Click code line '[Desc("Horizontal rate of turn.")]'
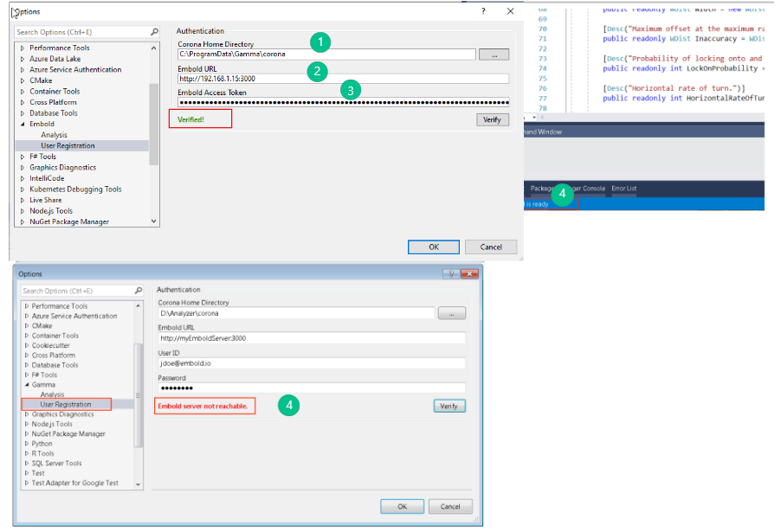This screenshot has height=532, width=781. coord(674,88)
